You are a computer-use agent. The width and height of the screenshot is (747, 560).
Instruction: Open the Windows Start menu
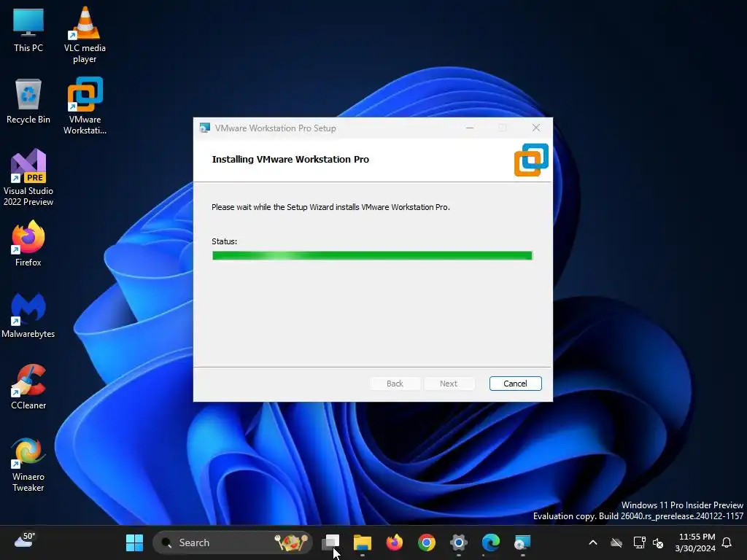tap(134, 542)
